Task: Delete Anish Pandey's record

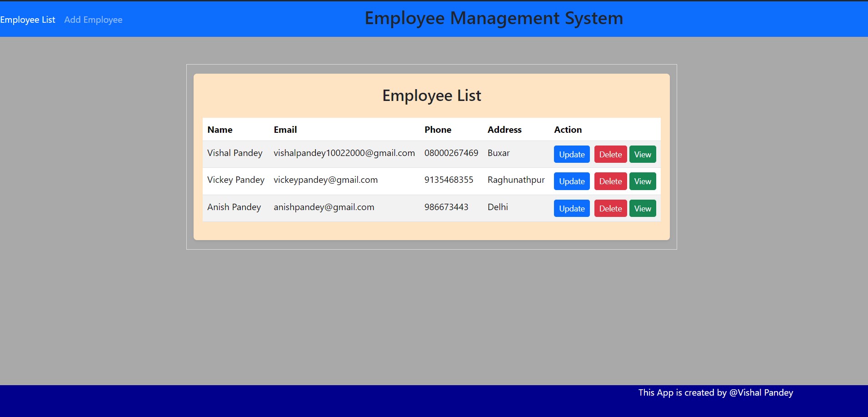Action: (610, 208)
